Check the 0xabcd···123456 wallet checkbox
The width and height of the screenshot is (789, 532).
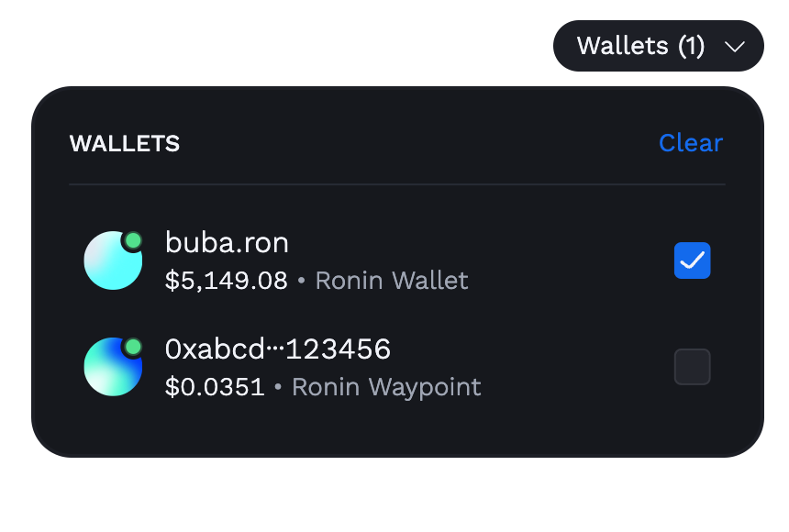pos(692,367)
